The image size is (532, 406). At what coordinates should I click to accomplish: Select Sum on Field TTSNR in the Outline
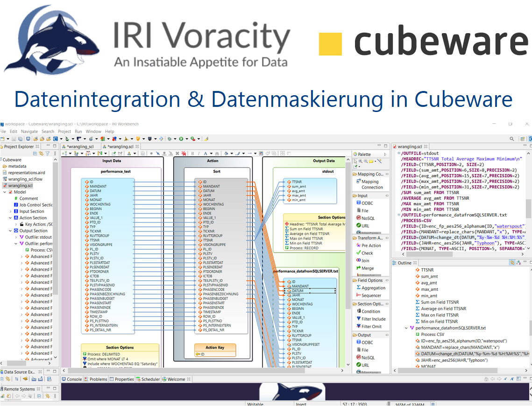click(437, 302)
